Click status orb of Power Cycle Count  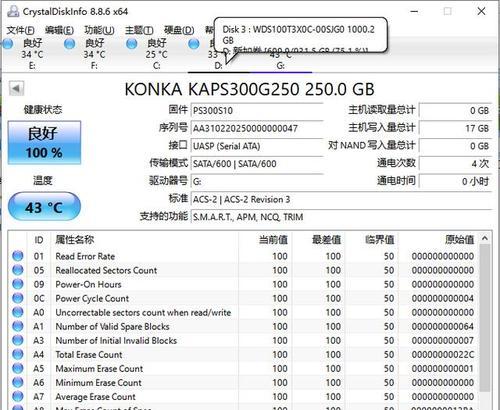pyautogui.click(x=18, y=298)
